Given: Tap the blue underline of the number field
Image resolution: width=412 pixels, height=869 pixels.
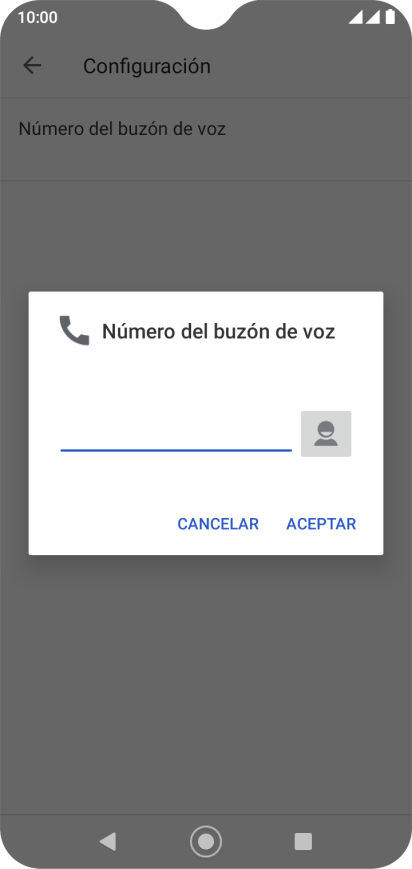Looking at the screenshot, I should pos(176,450).
